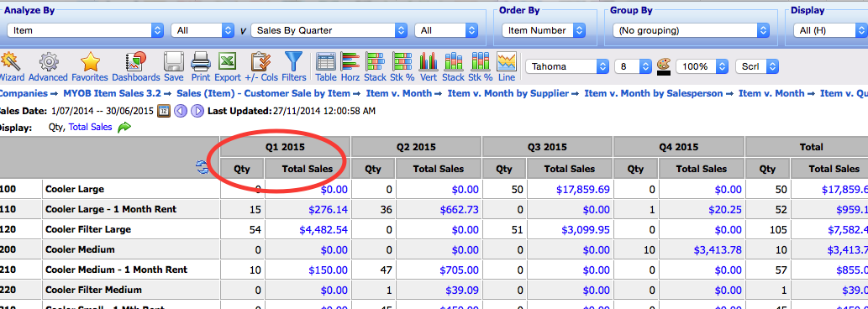Expand the Order By Item Number dropdown

coord(544,30)
